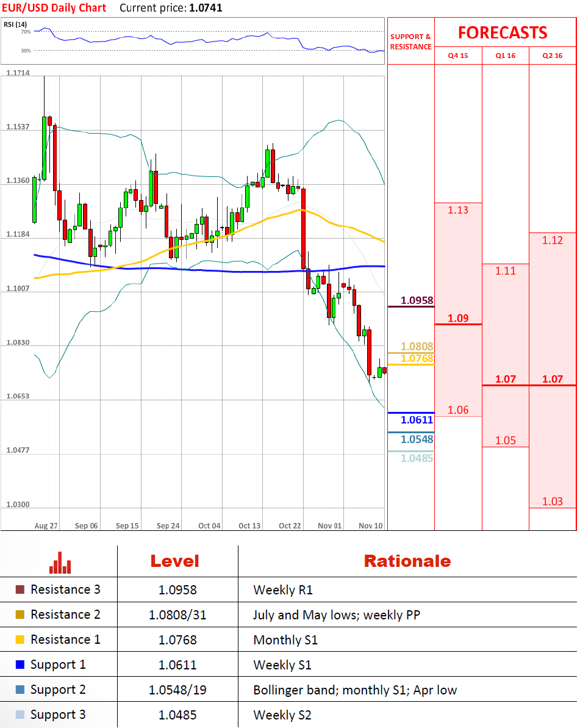Viewport: 580px width, 728px height.
Task: Click the '1.0548/19' level cell
Action: (x=177, y=690)
